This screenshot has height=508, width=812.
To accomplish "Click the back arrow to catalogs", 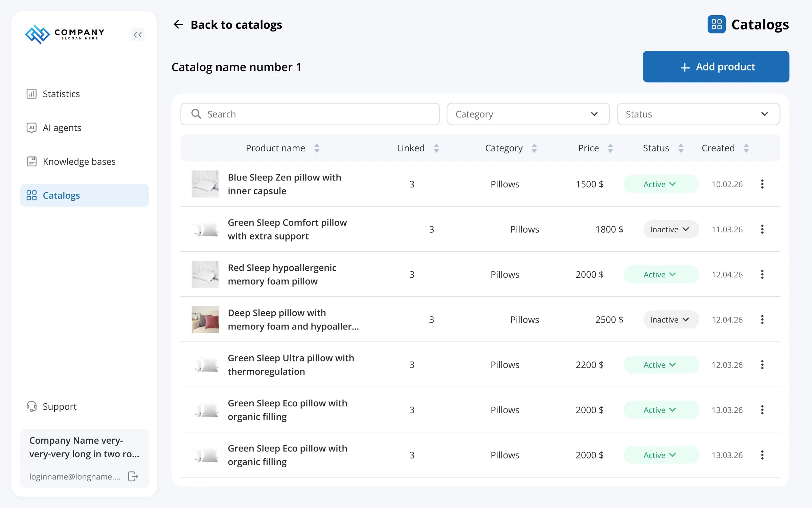I will (x=178, y=24).
